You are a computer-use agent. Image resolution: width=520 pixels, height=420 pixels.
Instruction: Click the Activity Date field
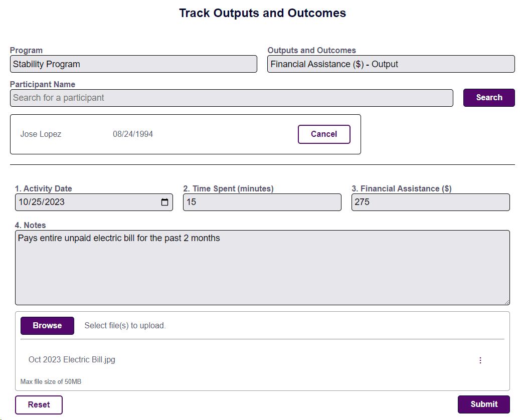pyautogui.click(x=85, y=202)
